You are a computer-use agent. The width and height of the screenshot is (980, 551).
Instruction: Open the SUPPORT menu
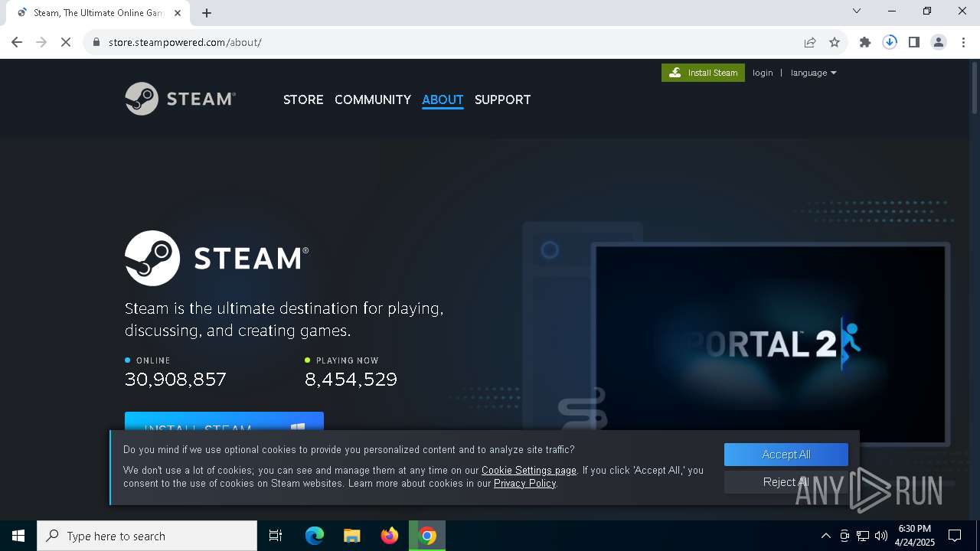point(502,99)
